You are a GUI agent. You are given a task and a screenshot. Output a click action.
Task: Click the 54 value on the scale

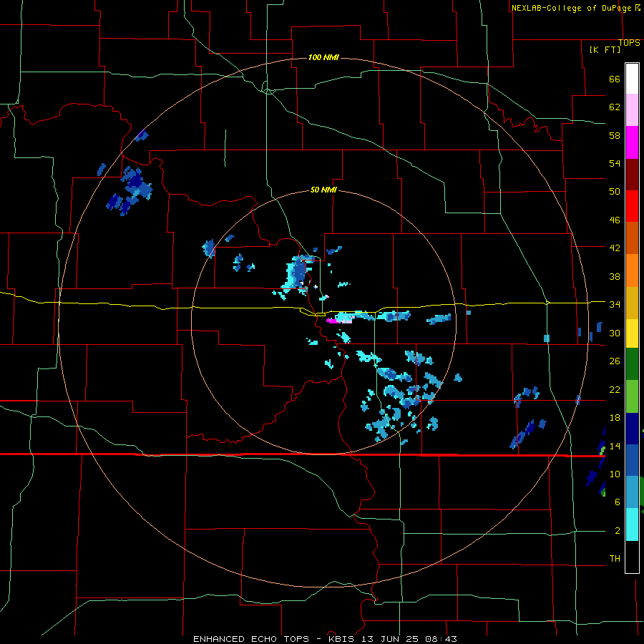[615, 163]
